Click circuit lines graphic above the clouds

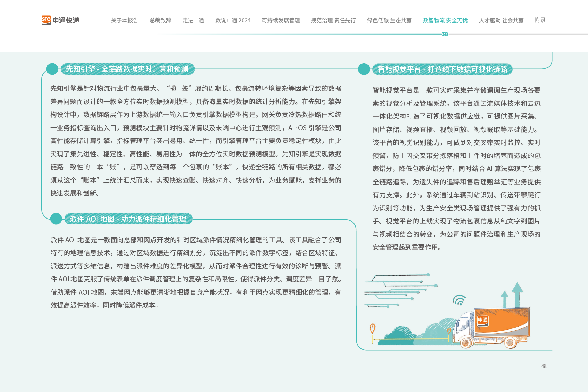pos(398,290)
